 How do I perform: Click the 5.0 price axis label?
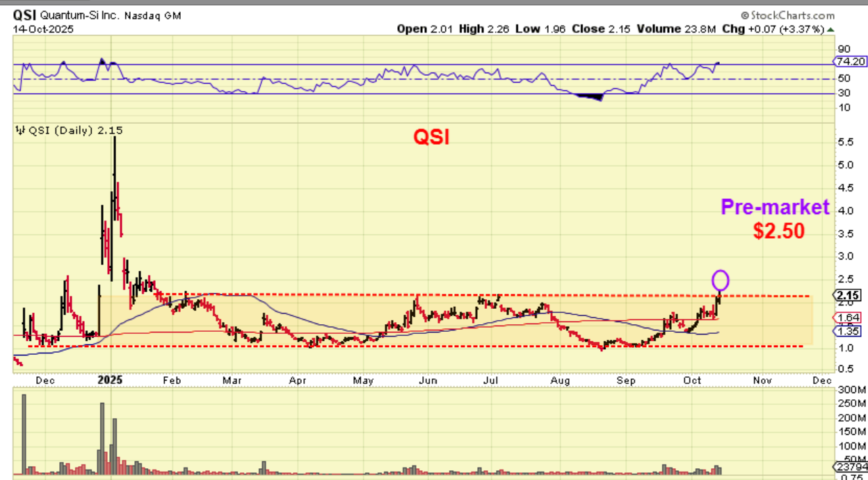click(x=846, y=165)
